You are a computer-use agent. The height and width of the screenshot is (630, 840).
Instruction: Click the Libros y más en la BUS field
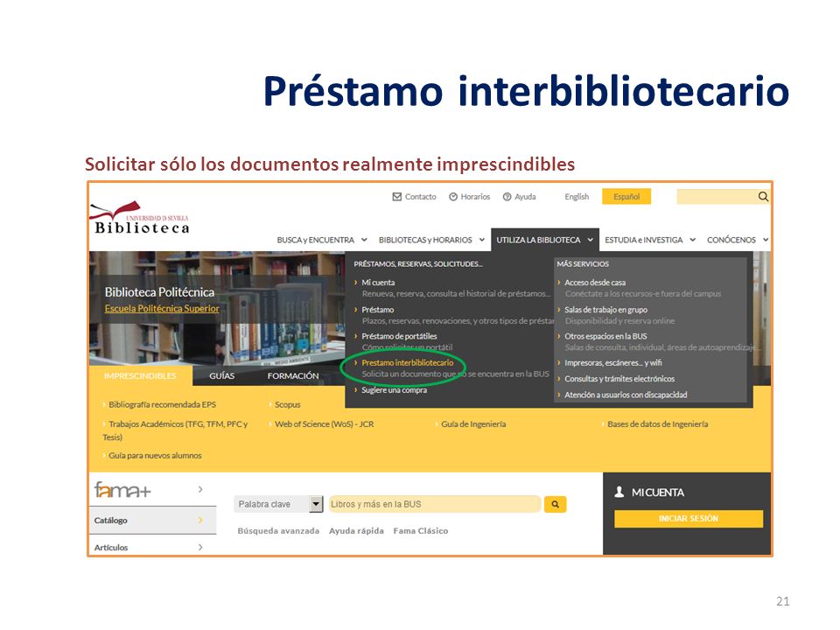point(435,504)
